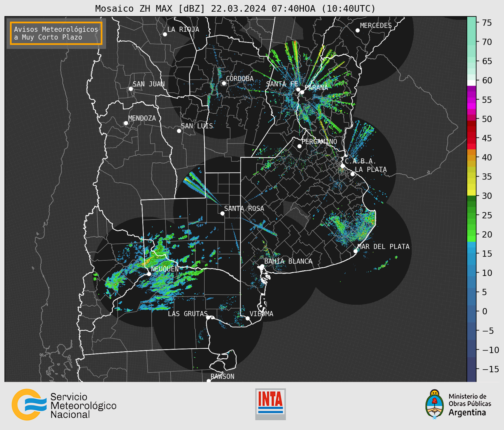Click the RAWSON city marker
Screen dimensions: 504x430
(x=209, y=381)
